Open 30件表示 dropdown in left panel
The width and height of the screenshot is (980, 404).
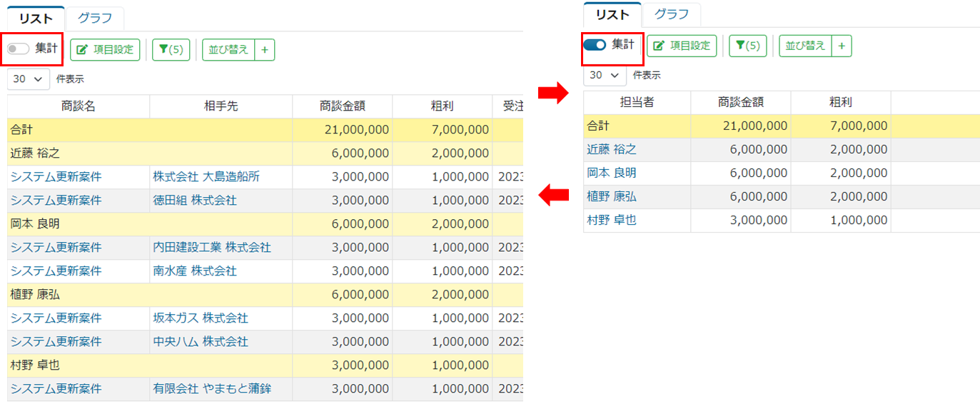click(29, 79)
